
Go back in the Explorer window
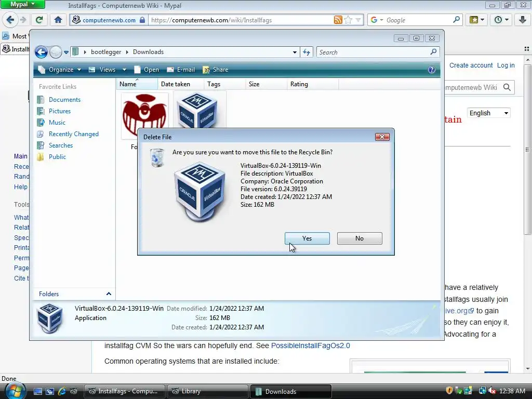click(x=42, y=52)
